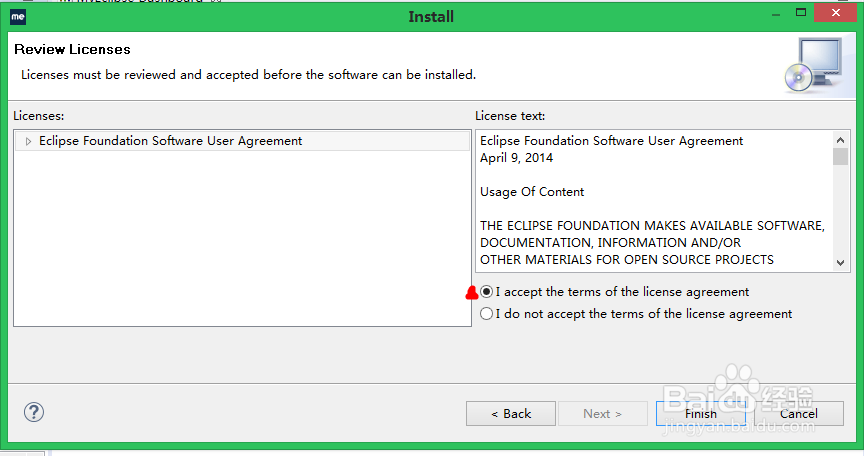Choose 'I do not accept the terms' option
Viewport: 864px width, 456px height.
pos(487,314)
